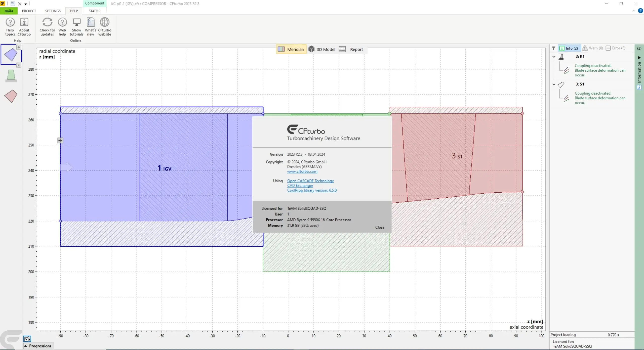Open the SETTINGS ribbon tab
Viewport: 644px width, 350px height.
pyautogui.click(x=53, y=11)
